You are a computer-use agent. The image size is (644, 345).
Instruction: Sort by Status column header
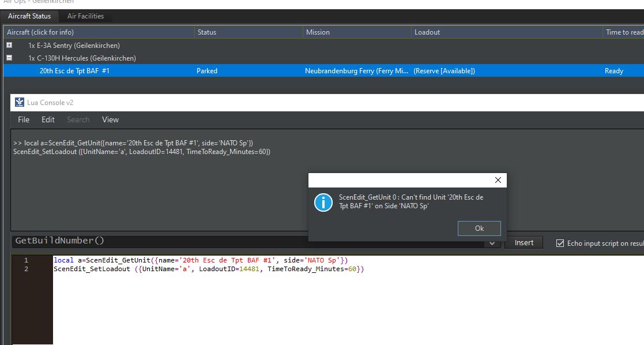tap(248, 32)
